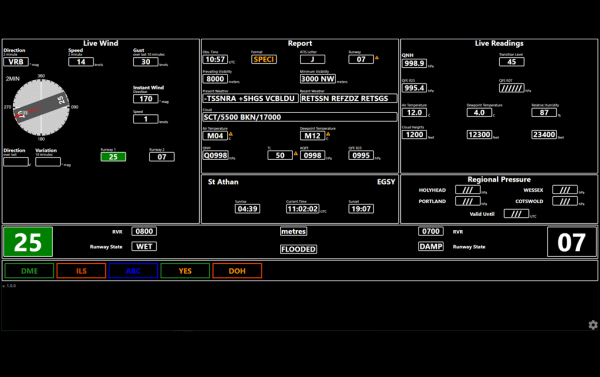Click report QFE field showing 0995
Image resolution: width=600 pixels, height=377 pixels.
click(361, 155)
